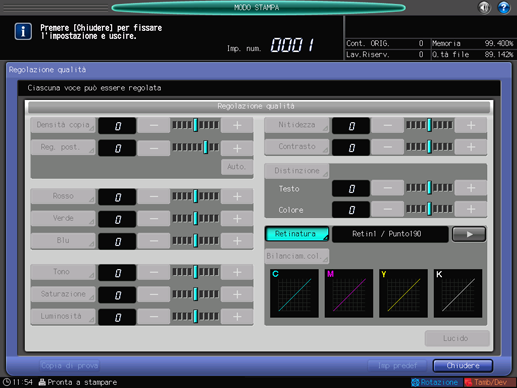This screenshot has width=517, height=388.
Task: Decrease Colore distinction with minus button
Action: [x=387, y=209]
